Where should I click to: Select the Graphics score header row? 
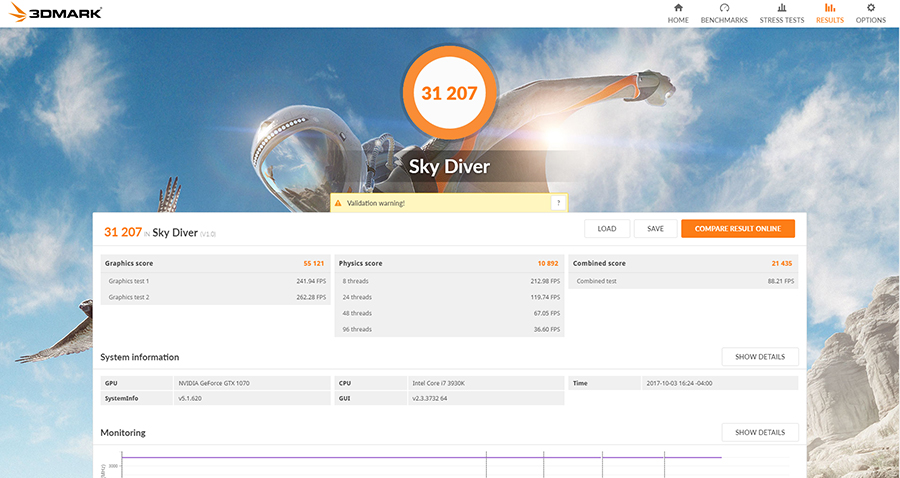tap(215, 263)
